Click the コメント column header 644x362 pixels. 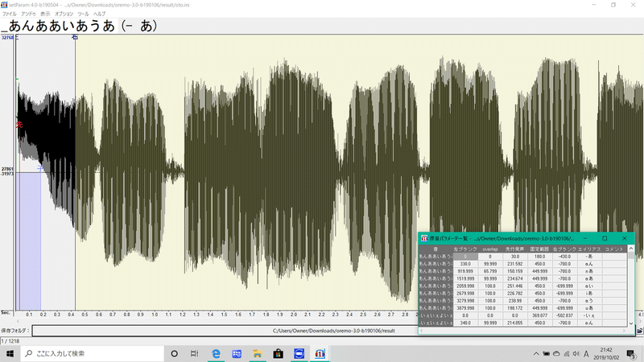[x=614, y=249]
